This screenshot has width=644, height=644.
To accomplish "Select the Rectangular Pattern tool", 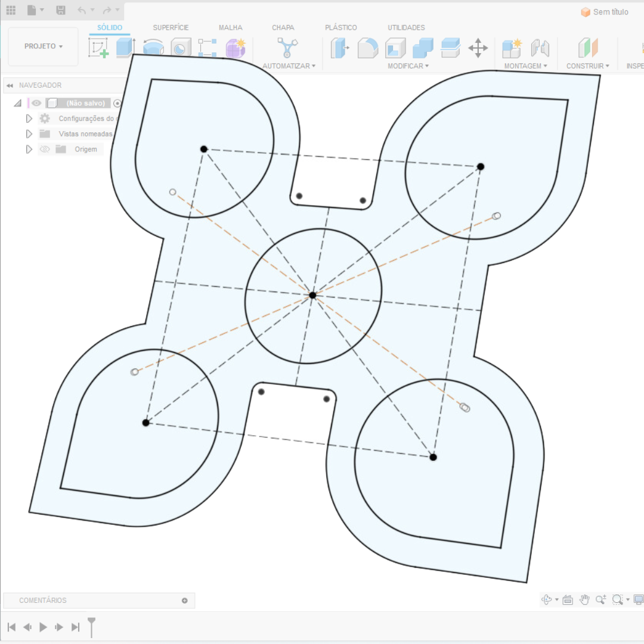I will click(x=208, y=48).
